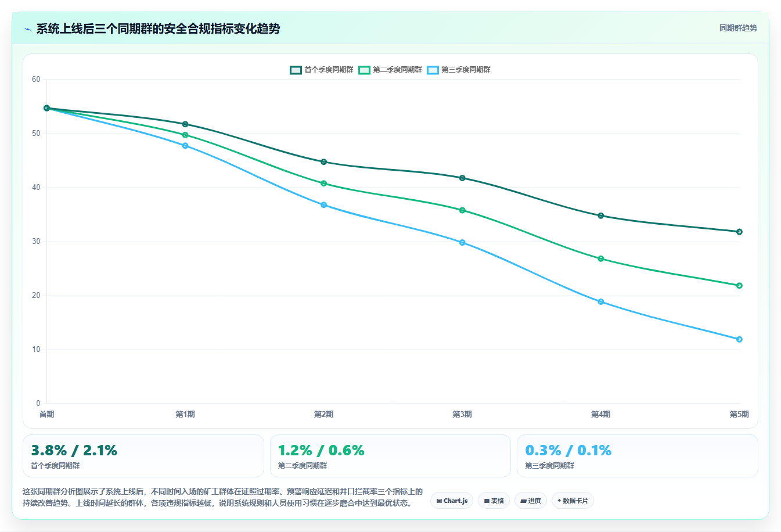Image resolution: width=781 pixels, height=532 pixels.
Task: Toggle 第二季度同期群 legend series
Action: click(390, 70)
